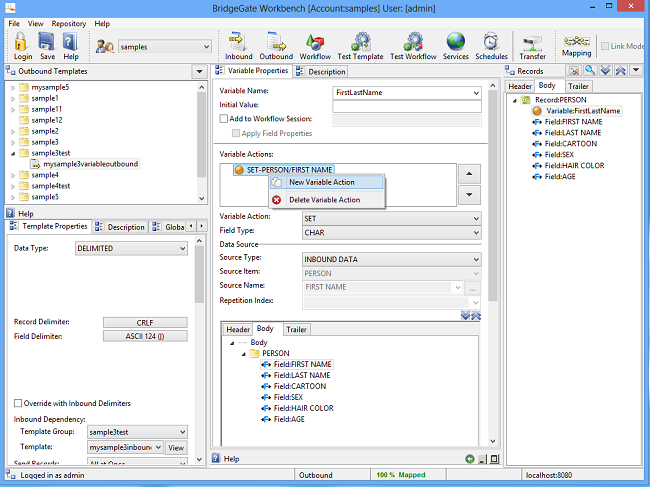Image resolution: width=650 pixels, height=487 pixels.
Task: Toggle Apply Field Properties checkbox
Action: (236, 133)
